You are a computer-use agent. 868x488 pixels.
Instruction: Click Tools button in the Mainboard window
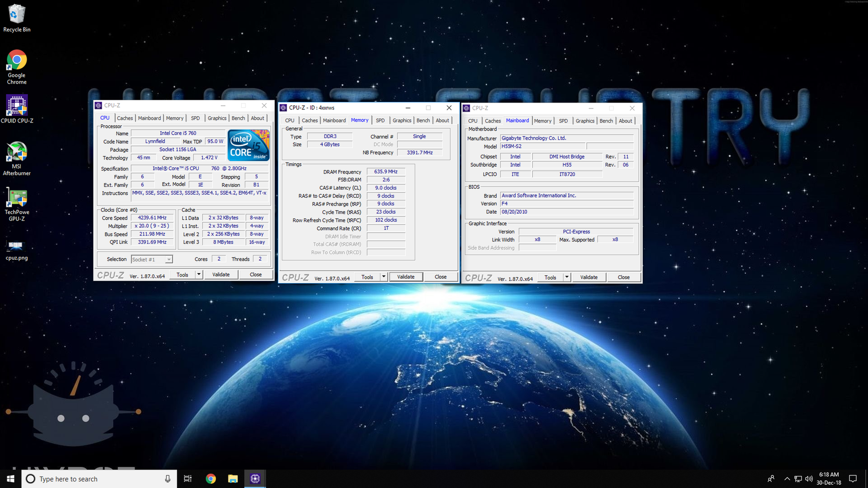click(551, 277)
